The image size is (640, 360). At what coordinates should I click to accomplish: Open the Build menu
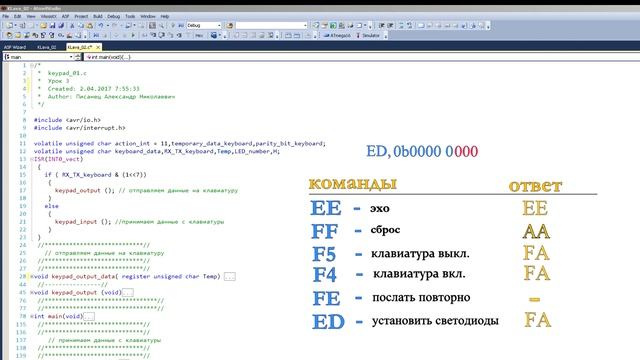pyautogui.click(x=98, y=16)
